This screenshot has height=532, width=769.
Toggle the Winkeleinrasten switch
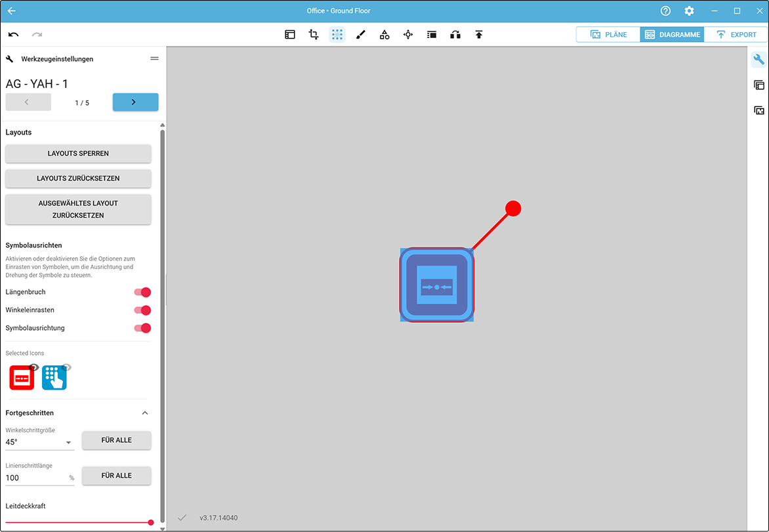click(x=142, y=310)
